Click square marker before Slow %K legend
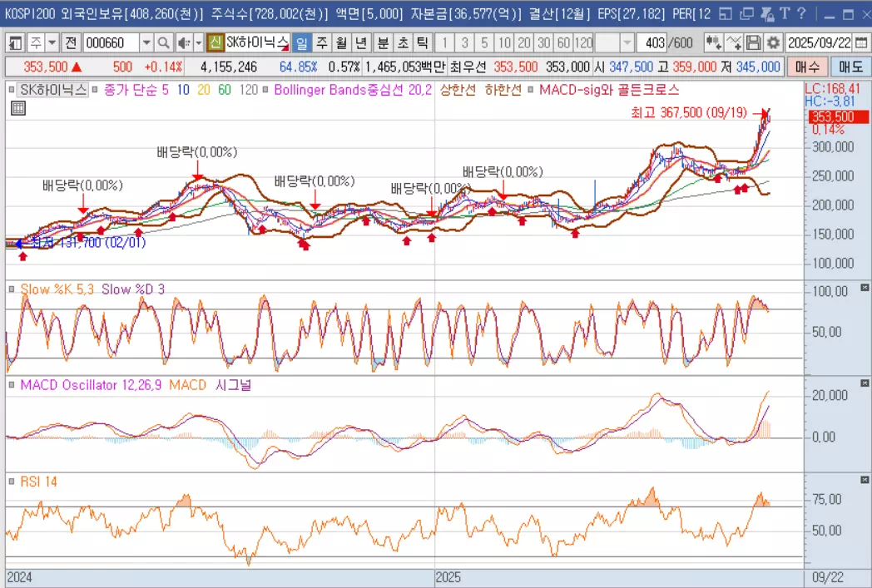Image resolution: width=872 pixels, height=588 pixels. pyautogui.click(x=12, y=289)
